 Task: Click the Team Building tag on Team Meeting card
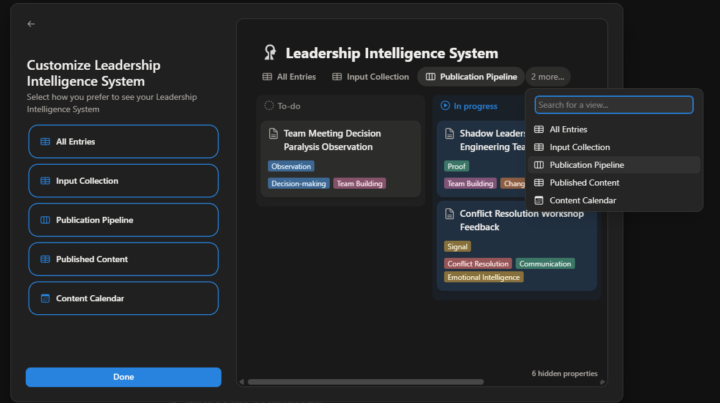point(360,184)
